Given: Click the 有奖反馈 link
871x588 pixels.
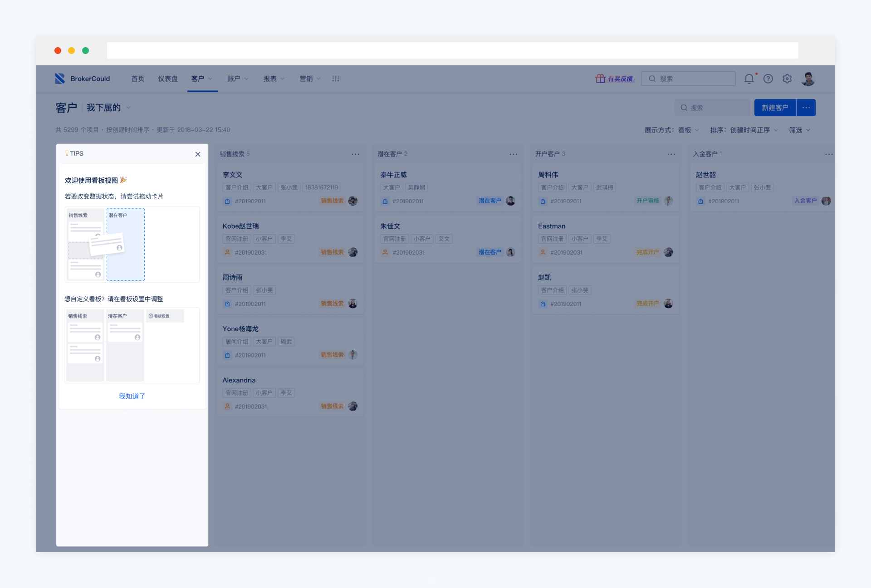Looking at the screenshot, I should [x=620, y=78].
